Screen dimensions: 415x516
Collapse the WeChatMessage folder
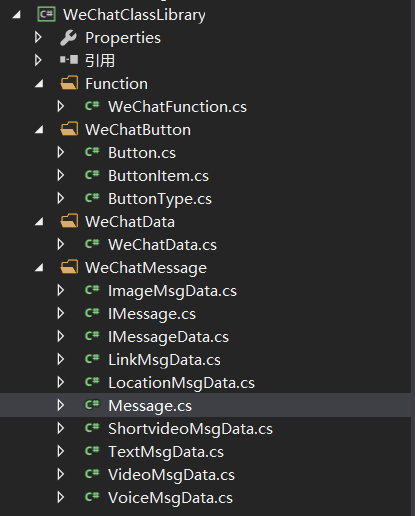(x=39, y=268)
